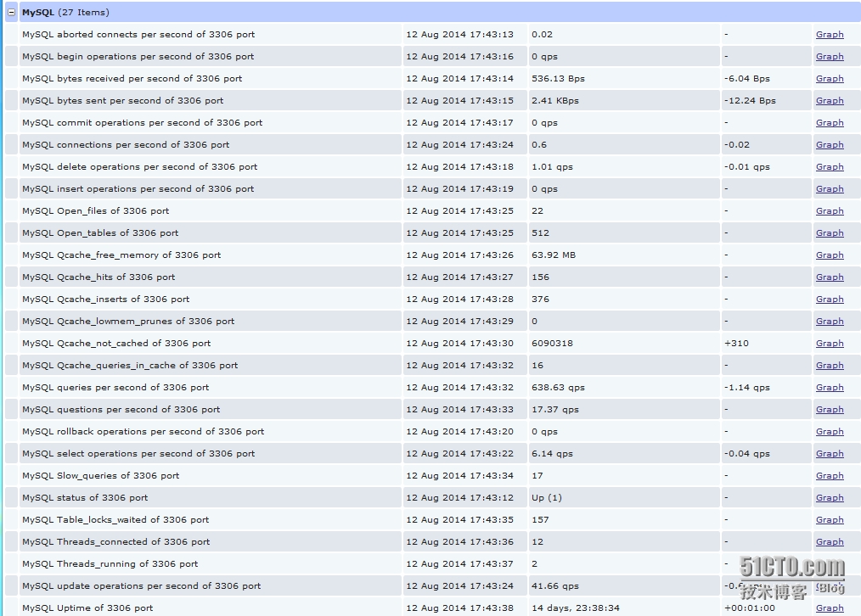The height and width of the screenshot is (616, 861).
Task: Select 'MySQL Uptime of 3306 port' item name
Action: click(87, 608)
